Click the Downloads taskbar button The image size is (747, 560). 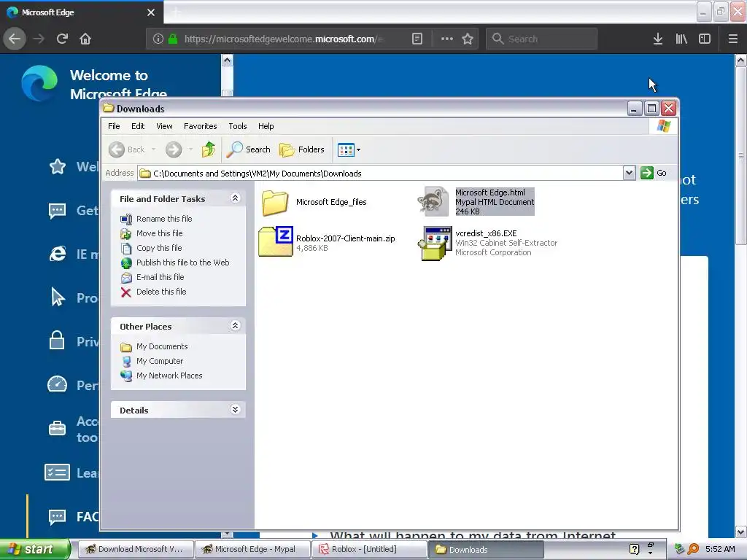pos(486,550)
